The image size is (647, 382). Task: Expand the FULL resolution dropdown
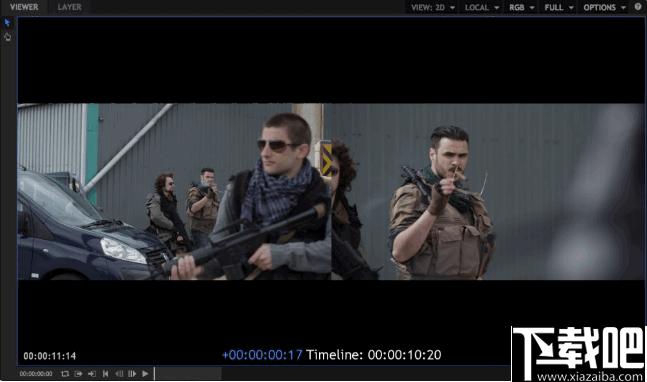(x=559, y=7)
